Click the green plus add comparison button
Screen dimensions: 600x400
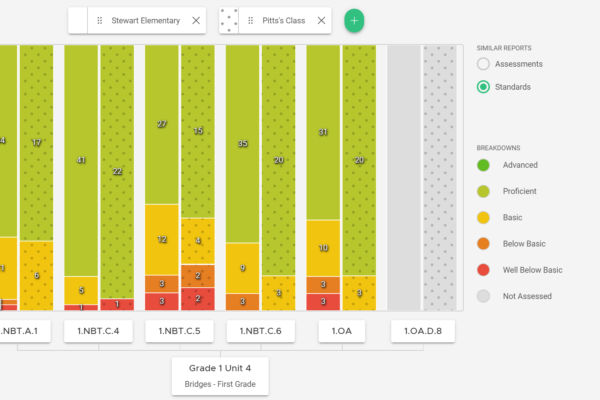(x=354, y=21)
